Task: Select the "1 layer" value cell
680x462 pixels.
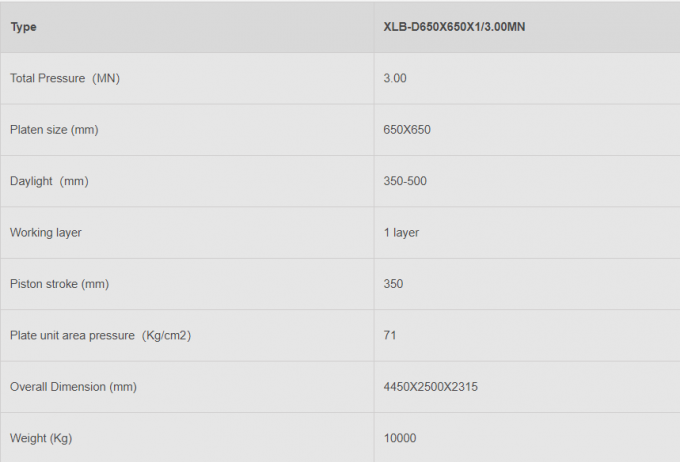Action: click(x=401, y=233)
